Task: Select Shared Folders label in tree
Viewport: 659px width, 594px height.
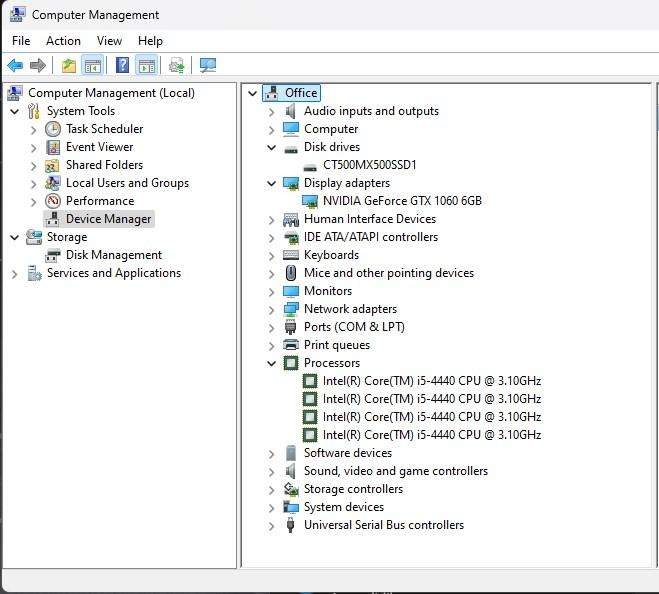Action: coord(104,165)
